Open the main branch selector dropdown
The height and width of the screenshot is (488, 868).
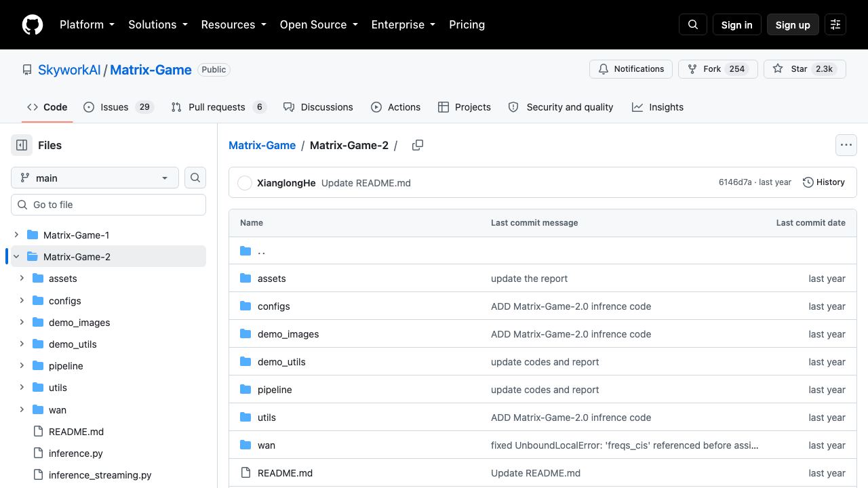click(x=95, y=178)
